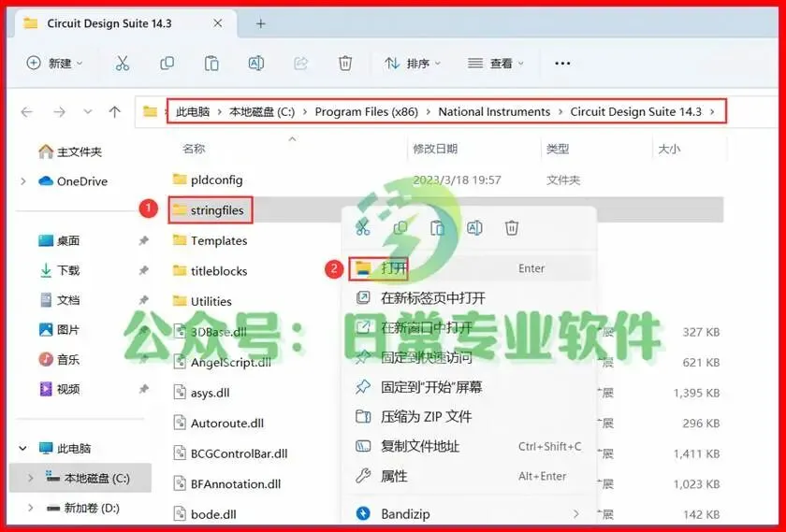The height and width of the screenshot is (532, 786).
Task: Sort by the 修改日期 column header
Action: click(x=435, y=149)
